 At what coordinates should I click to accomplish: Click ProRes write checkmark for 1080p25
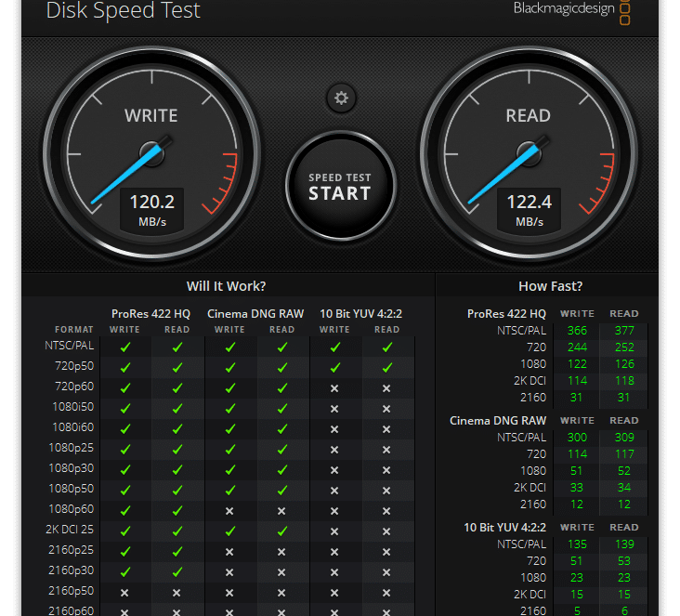(x=125, y=449)
